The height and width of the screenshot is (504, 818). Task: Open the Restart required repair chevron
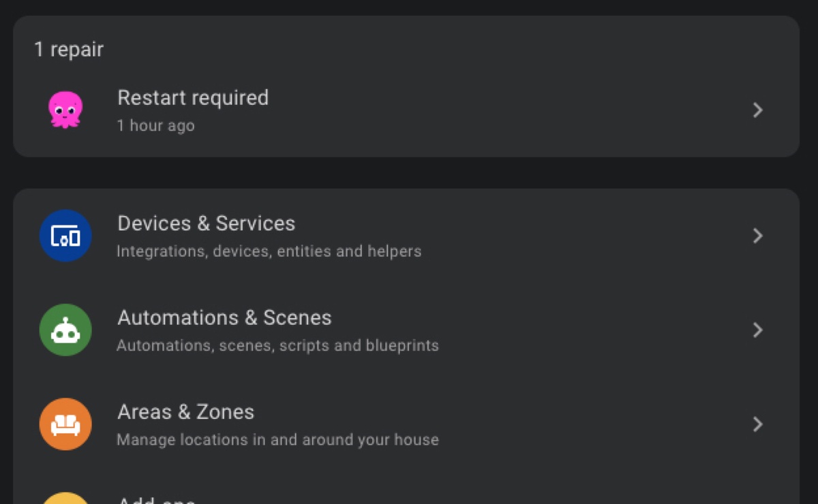757,110
